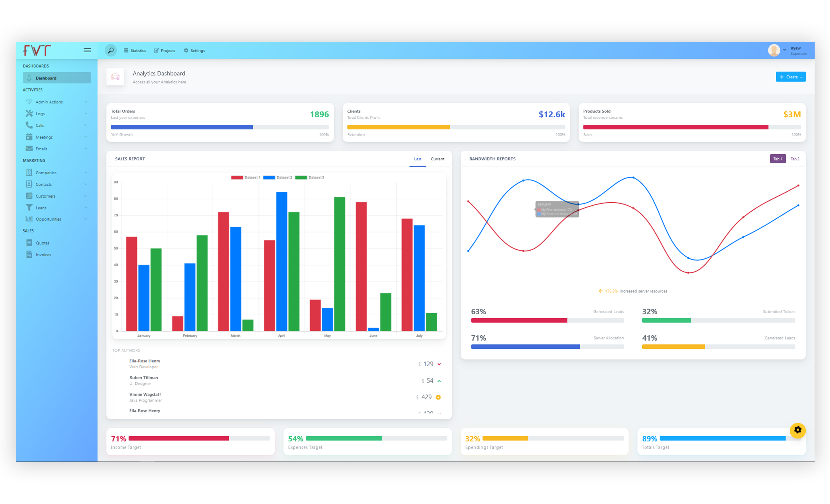
Task: Toggle Dataset 3 legend visibility
Action: coord(309,178)
